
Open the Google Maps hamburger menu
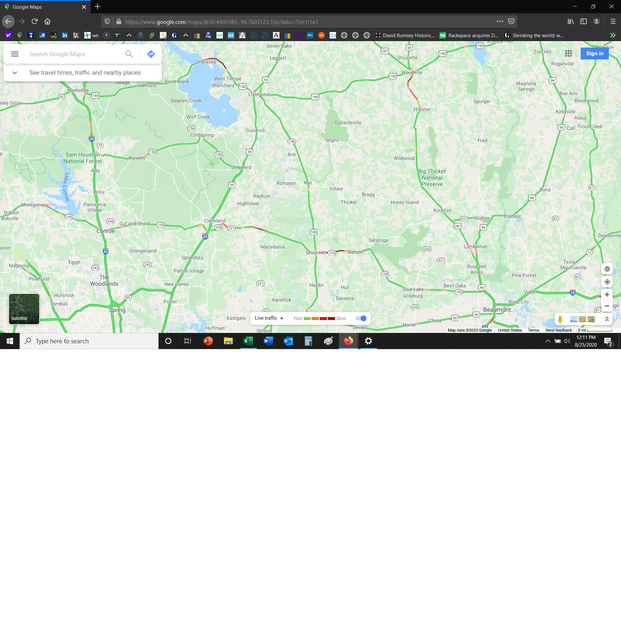tap(15, 54)
